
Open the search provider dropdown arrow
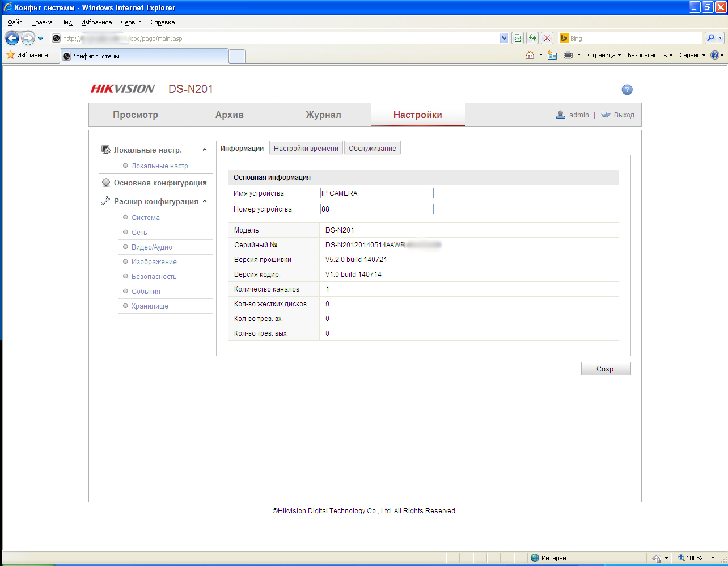[x=721, y=38]
